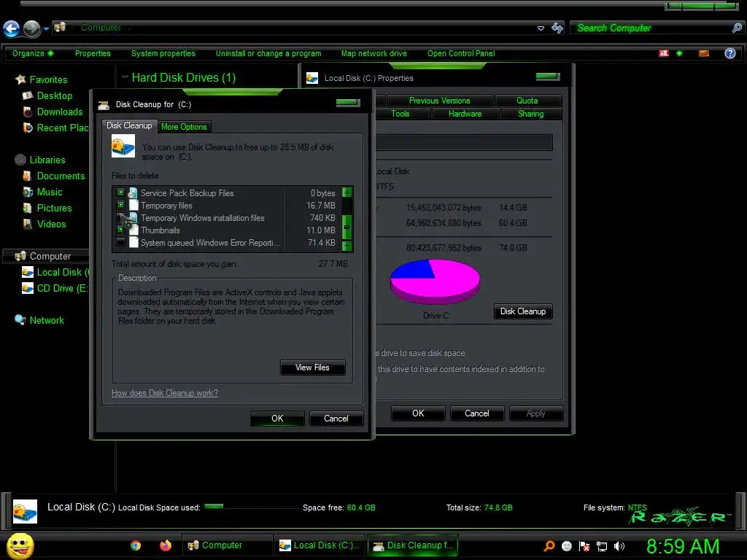Open the recent pages dropdown beside Forward

pyautogui.click(x=46, y=29)
